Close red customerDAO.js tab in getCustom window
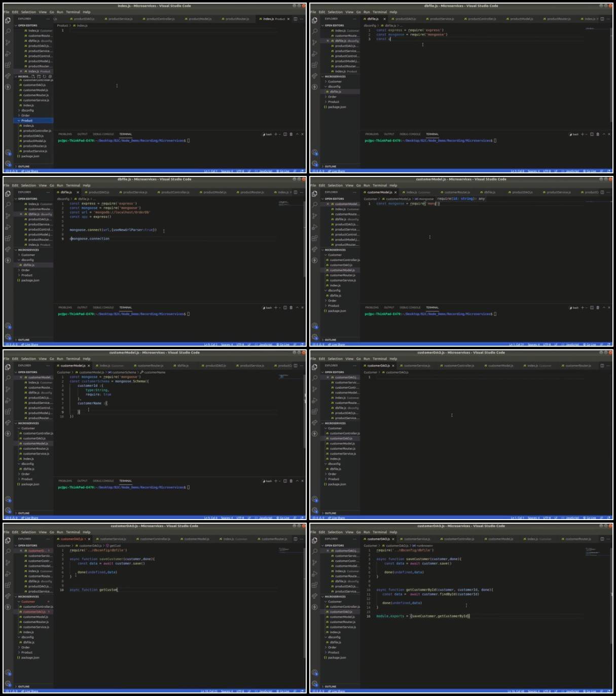The image size is (616, 696). (x=89, y=539)
